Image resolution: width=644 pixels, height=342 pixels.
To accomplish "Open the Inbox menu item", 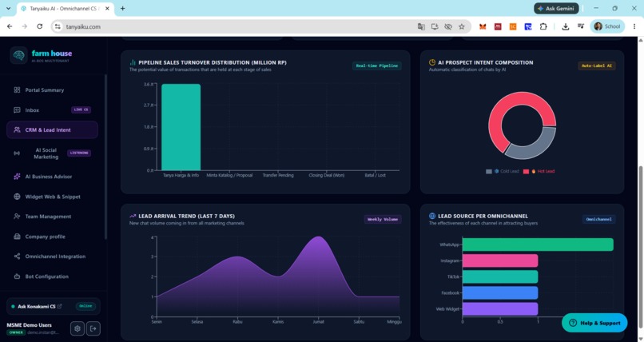I will [52, 110].
